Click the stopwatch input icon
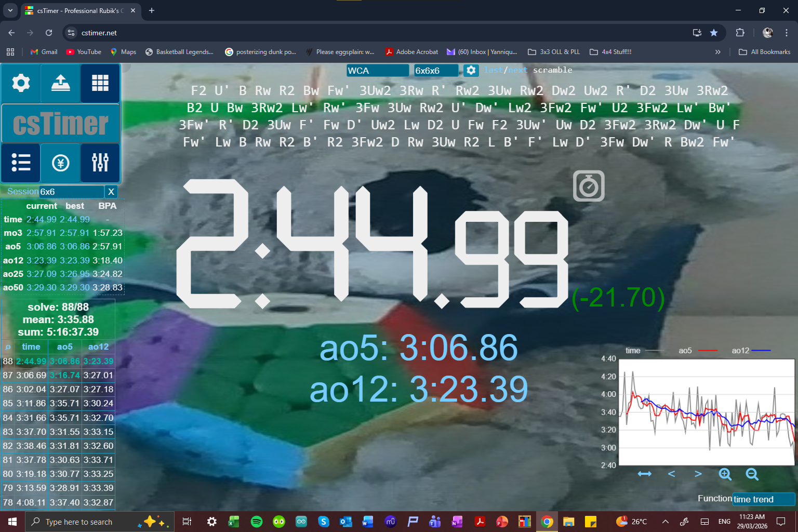798x532 pixels. point(589,186)
